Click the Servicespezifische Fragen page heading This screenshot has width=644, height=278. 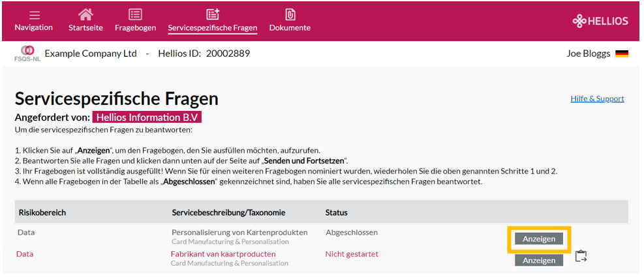click(117, 99)
